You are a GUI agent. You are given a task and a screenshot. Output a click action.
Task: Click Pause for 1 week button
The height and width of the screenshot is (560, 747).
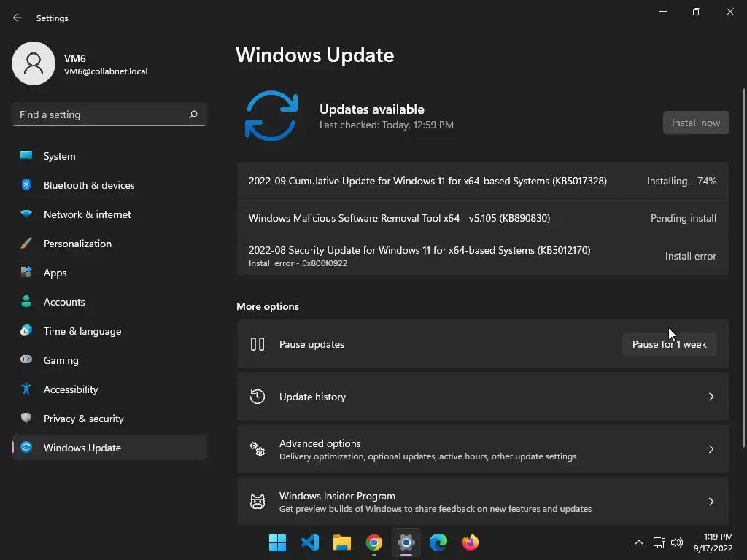tap(669, 344)
